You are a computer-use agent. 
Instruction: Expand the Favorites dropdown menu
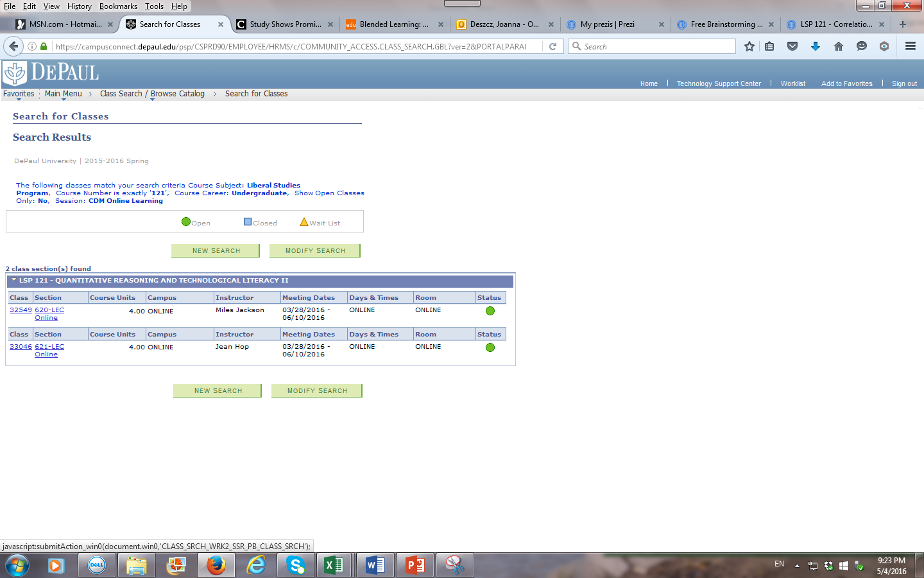[x=19, y=94]
